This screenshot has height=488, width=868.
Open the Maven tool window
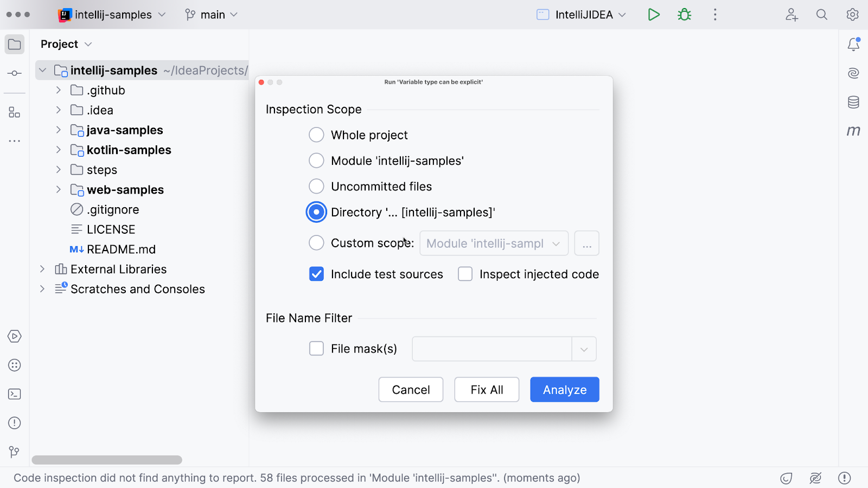853,131
